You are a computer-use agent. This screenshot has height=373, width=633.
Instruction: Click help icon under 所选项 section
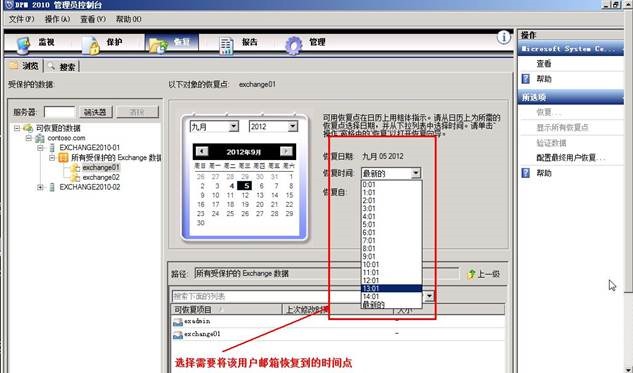(x=525, y=173)
